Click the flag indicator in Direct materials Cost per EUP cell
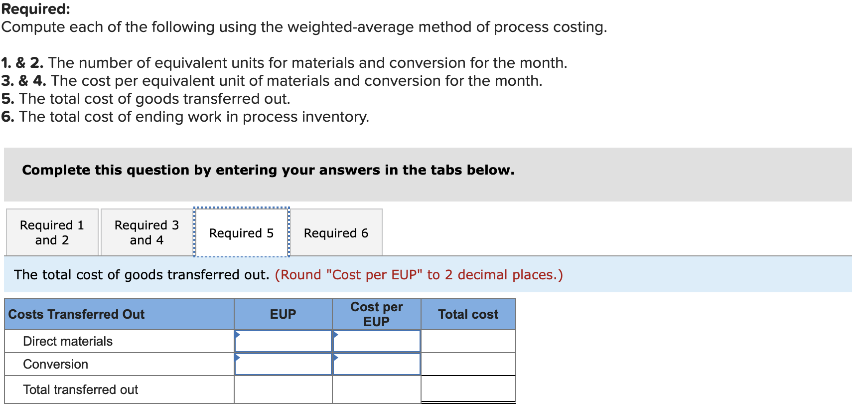The image size is (868, 406). [x=335, y=335]
